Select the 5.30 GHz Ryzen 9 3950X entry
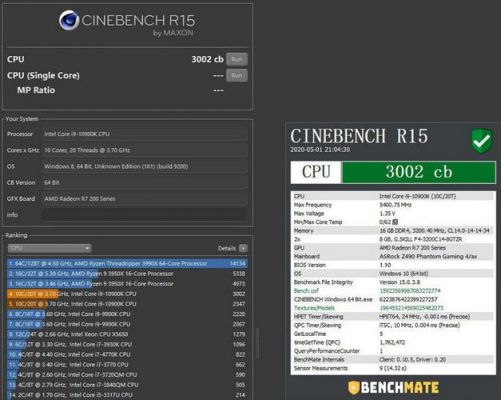501x400 pixels. pos(127,274)
